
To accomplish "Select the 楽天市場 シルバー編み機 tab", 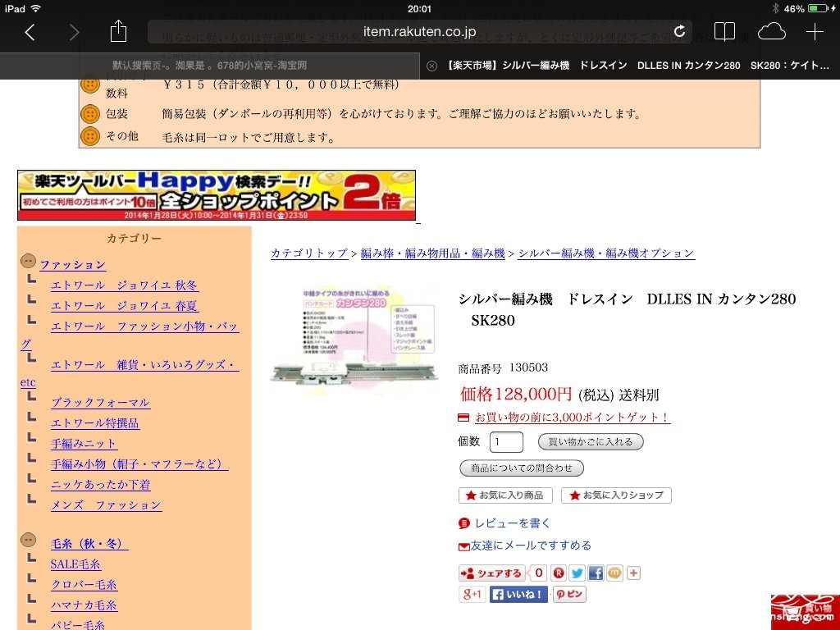I will click(x=629, y=66).
